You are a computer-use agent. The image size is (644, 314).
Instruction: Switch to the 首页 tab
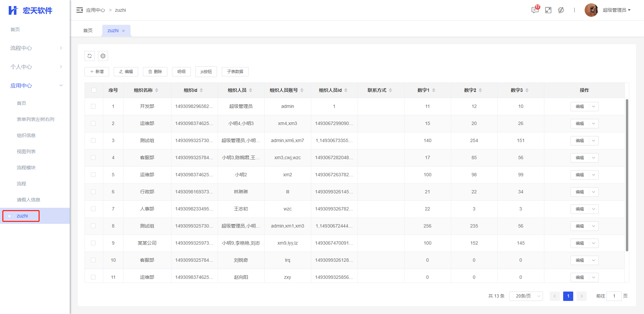[88, 30]
